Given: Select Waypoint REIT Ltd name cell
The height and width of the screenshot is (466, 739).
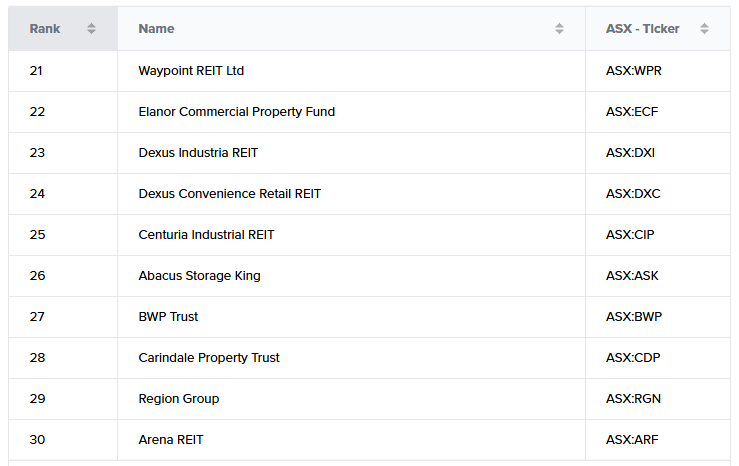Looking at the screenshot, I should [191, 71].
